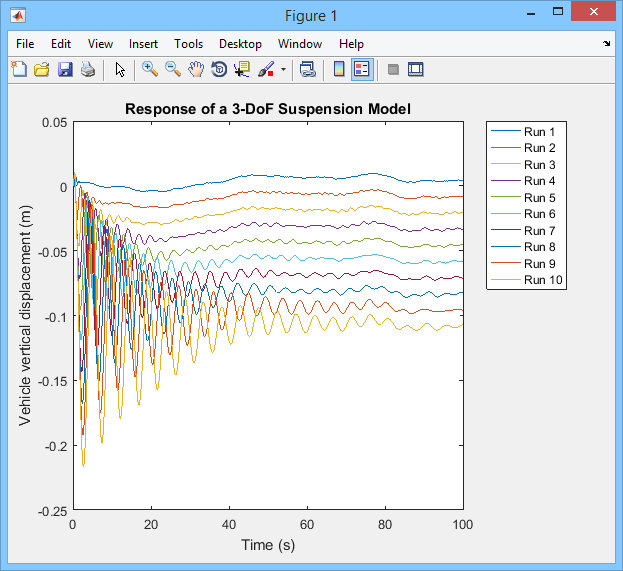Save the figure with the floppy disk icon

pos(65,69)
